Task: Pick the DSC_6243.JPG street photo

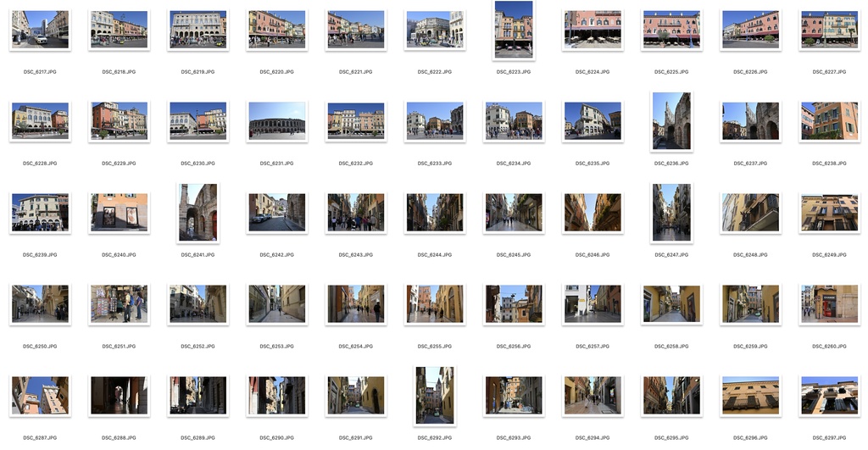Action: pos(356,213)
